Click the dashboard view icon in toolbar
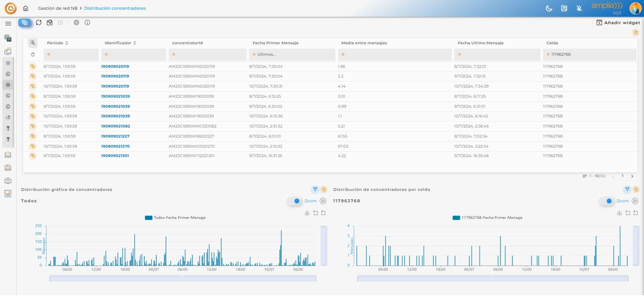The height and width of the screenshot is (308, 644). tap(24, 22)
